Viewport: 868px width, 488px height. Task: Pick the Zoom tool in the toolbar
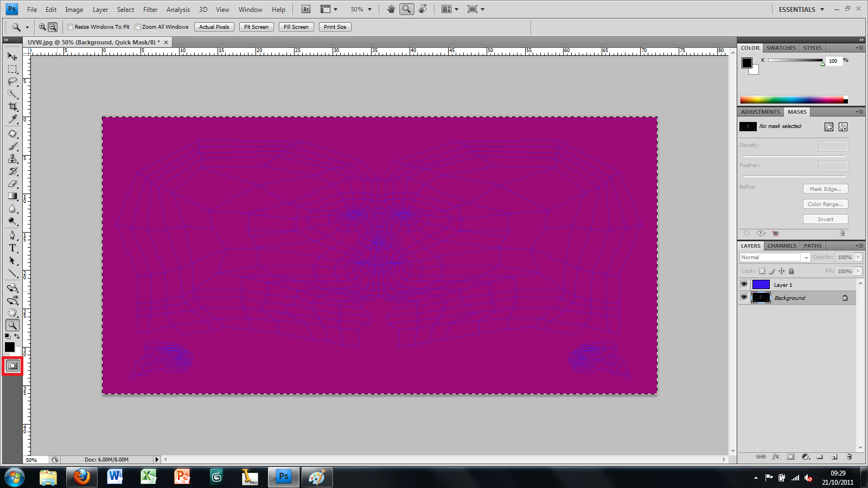(12, 325)
